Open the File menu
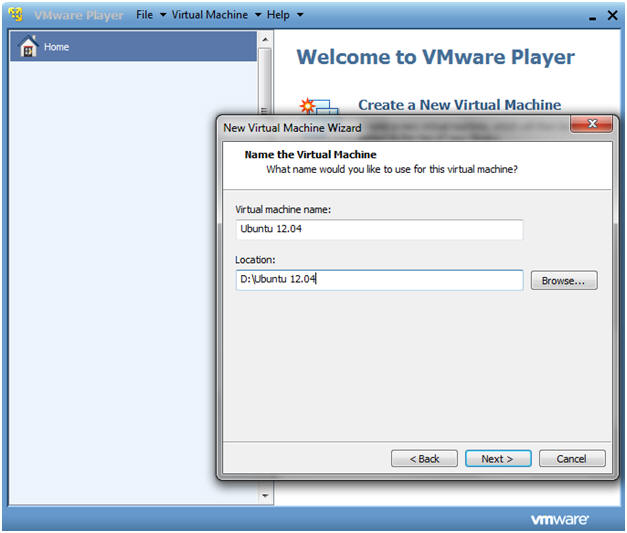The width and height of the screenshot is (627, 533). (144, 15)
